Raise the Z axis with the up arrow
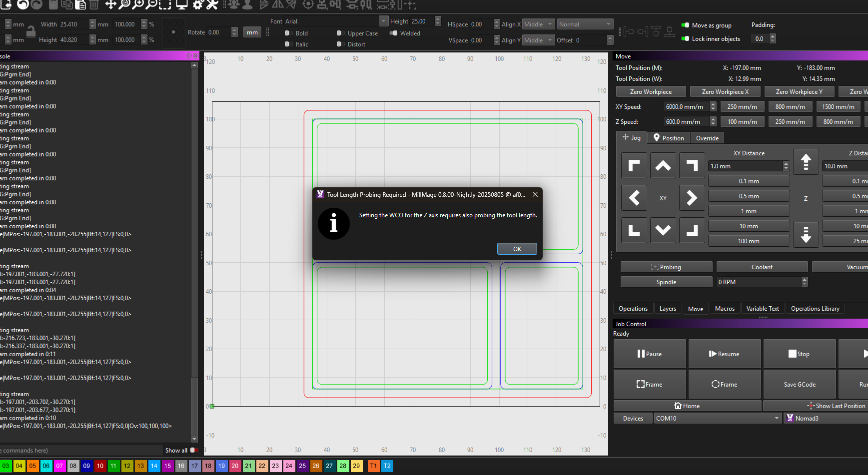The height and width of the screenshot is (475, 868). 806,162
